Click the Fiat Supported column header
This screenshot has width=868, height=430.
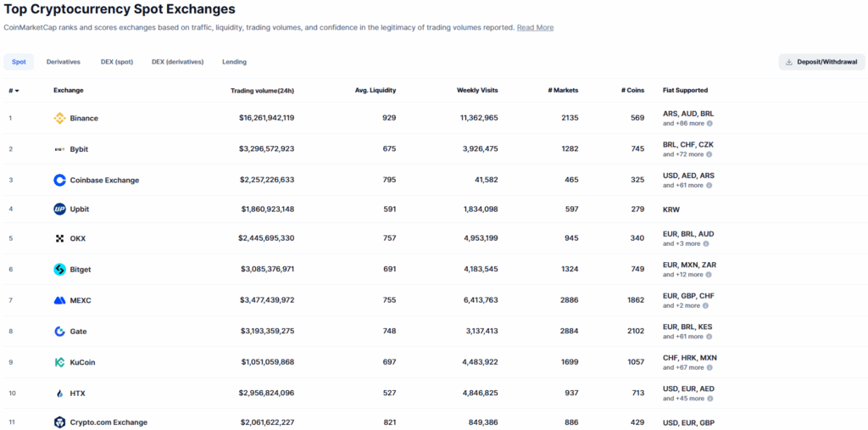[x=685, y=90]
